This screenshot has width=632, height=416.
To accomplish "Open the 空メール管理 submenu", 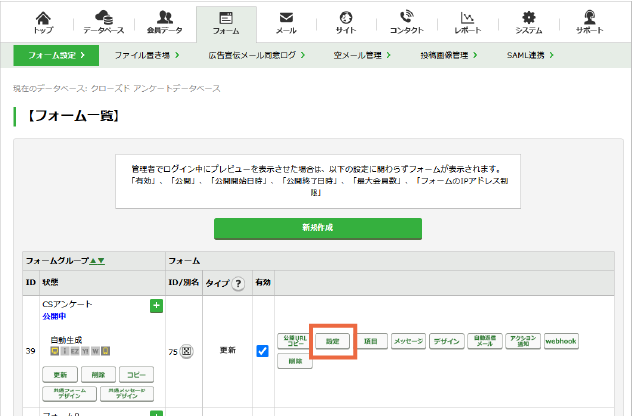I will [x=362, y=55].
